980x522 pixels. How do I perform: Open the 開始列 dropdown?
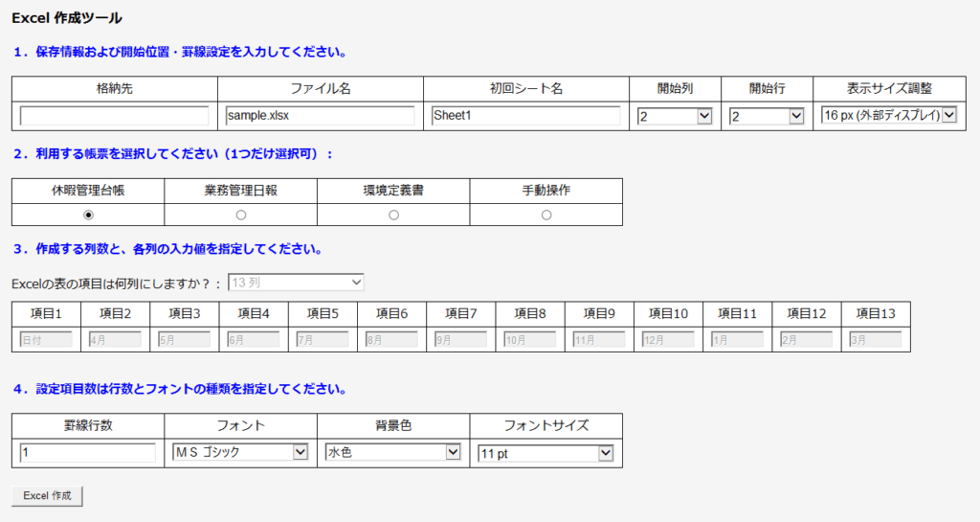(x=675, y=116)
